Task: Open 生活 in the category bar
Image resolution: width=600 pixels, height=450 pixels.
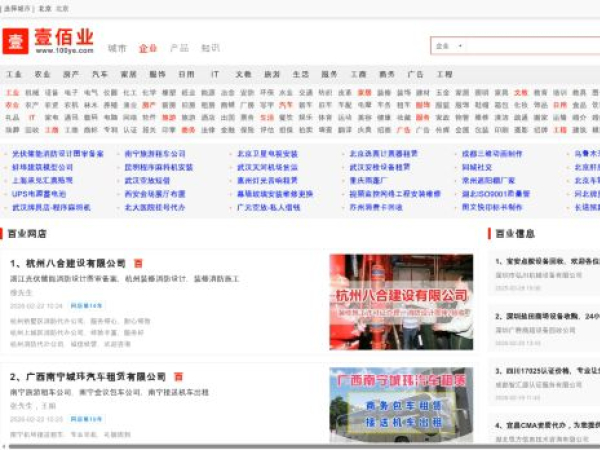Action: [x=301, y=74]
